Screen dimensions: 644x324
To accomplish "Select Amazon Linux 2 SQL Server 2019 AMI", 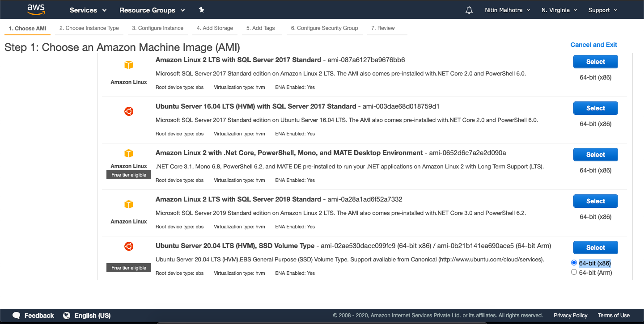I will coord(596,201).
